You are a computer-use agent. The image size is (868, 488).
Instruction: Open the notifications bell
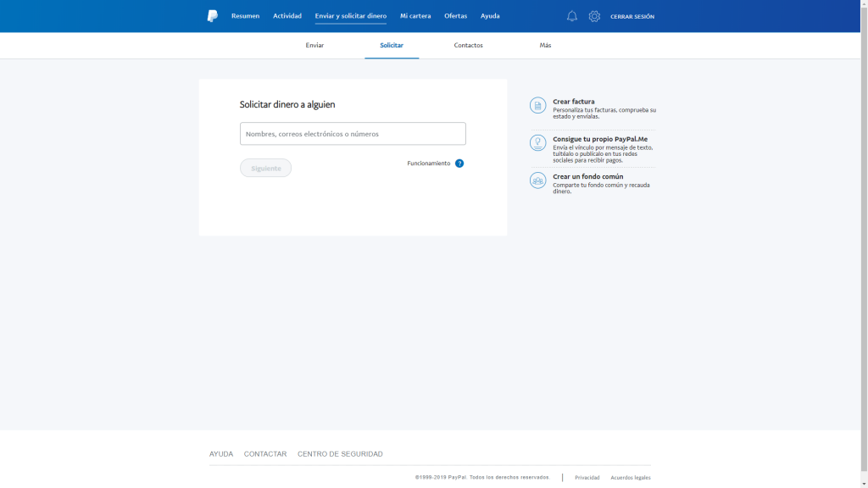point(572,16)
